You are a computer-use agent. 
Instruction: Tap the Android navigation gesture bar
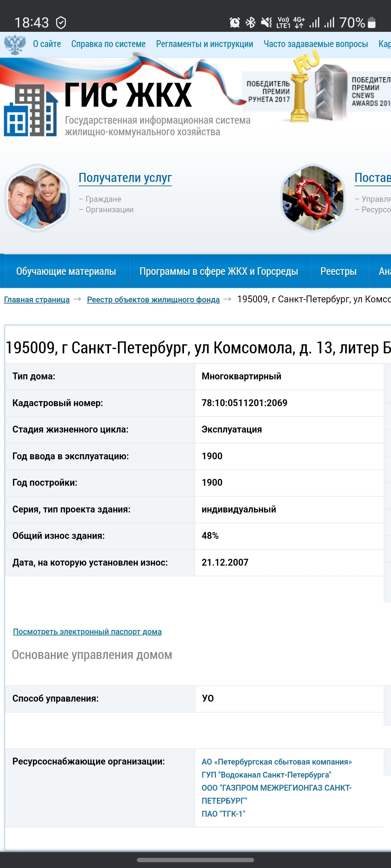click(195, 860)
